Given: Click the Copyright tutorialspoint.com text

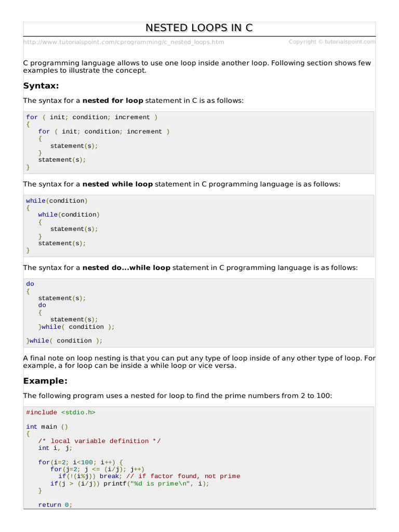Looking at the screenshot, I should click(332, 42).
